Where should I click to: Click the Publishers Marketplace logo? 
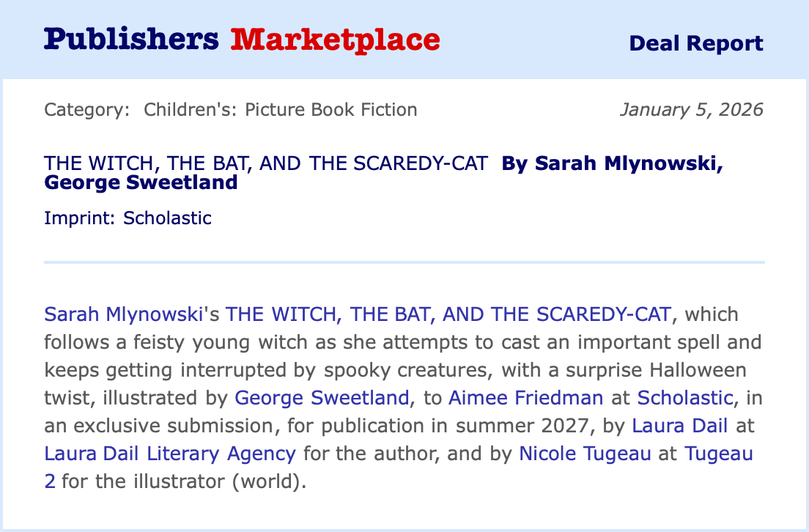(x=242, y=40)
